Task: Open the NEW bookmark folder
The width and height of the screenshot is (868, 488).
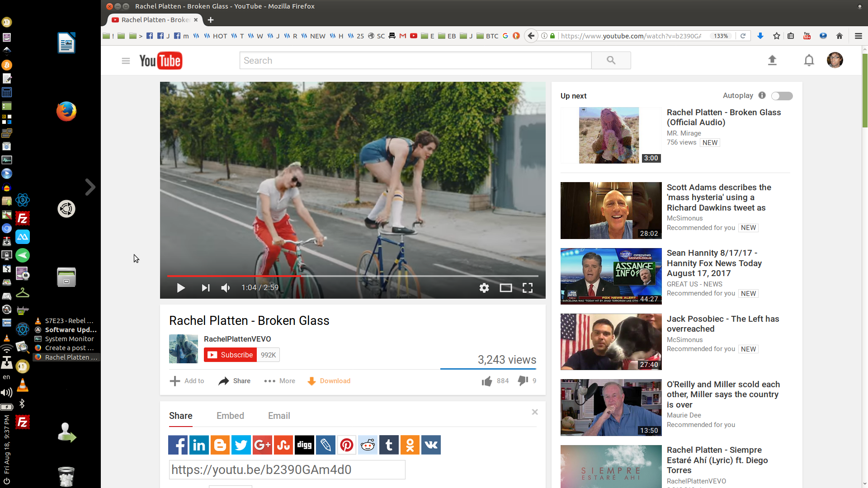Action: pyautogui.click(x=313, y=36)
